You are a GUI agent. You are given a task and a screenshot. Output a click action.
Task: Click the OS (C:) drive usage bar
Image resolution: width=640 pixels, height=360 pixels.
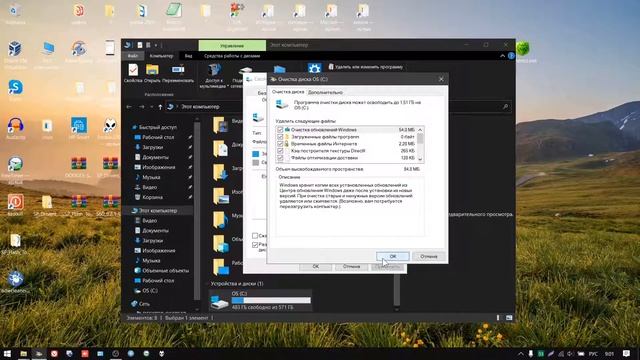click(271, 300)
